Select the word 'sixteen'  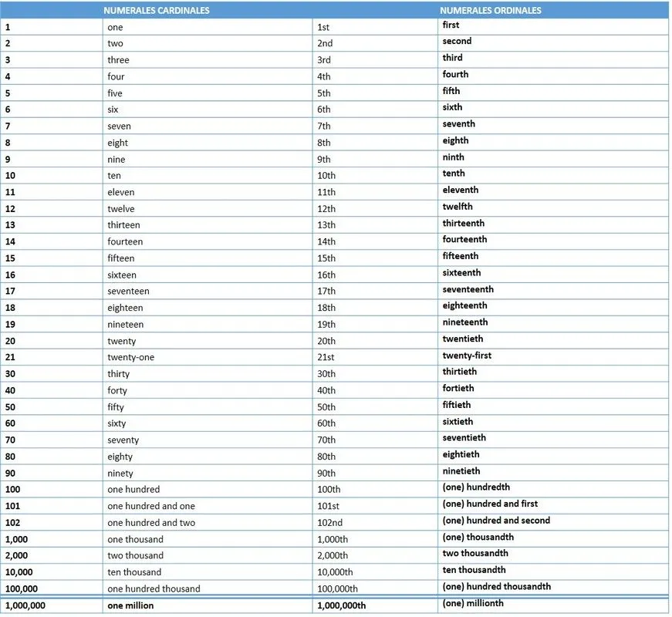pyautogui.click(x=122, y=275)
